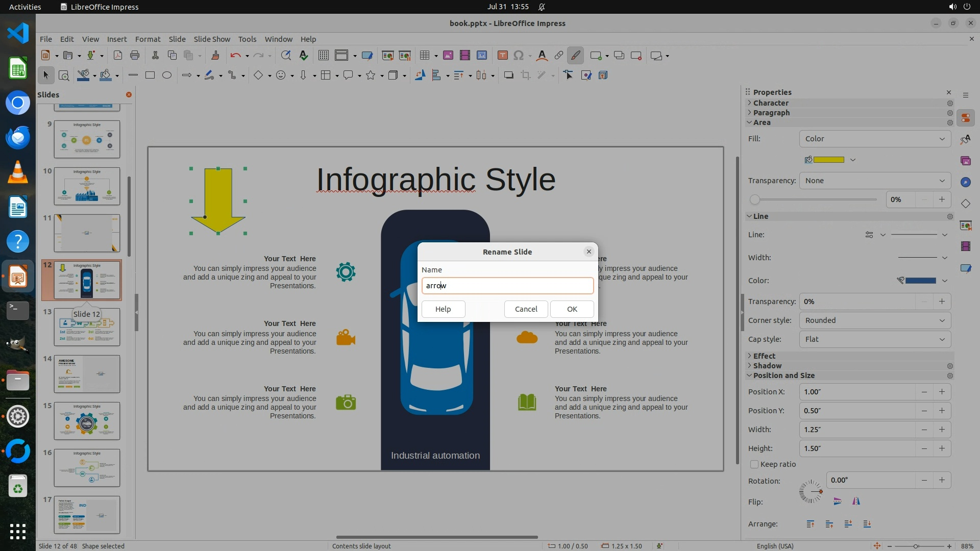Screen dimensions: 980x551
Task: Open the Format menu
Action: pyautogui.click(x=148, y=39)
